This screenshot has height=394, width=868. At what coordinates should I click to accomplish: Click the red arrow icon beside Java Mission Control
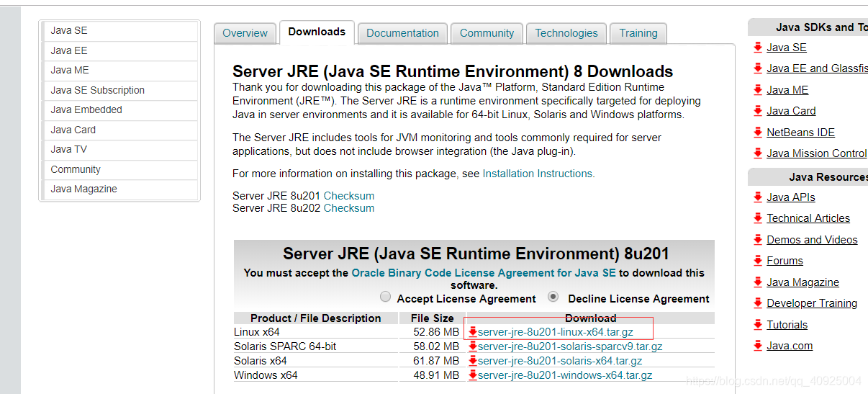758,153
